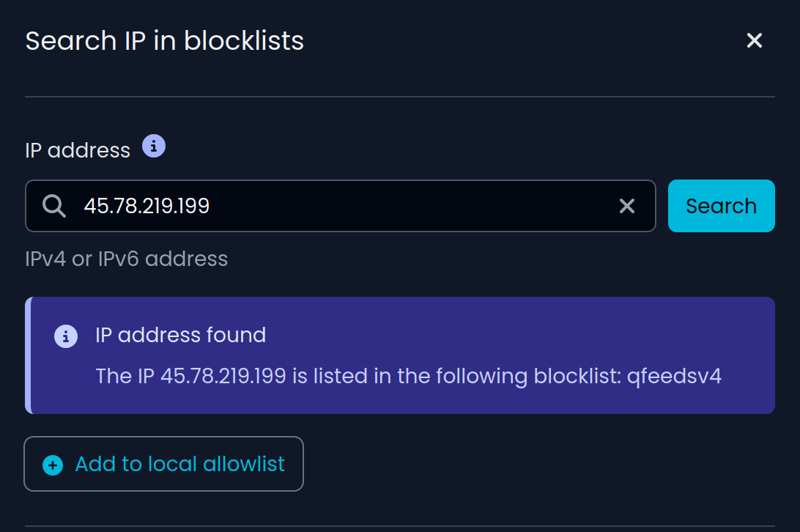The height and width of the screenshot is (532, 800).
Task: Click the divider line below allowlist button
Action: click(399, 526)
